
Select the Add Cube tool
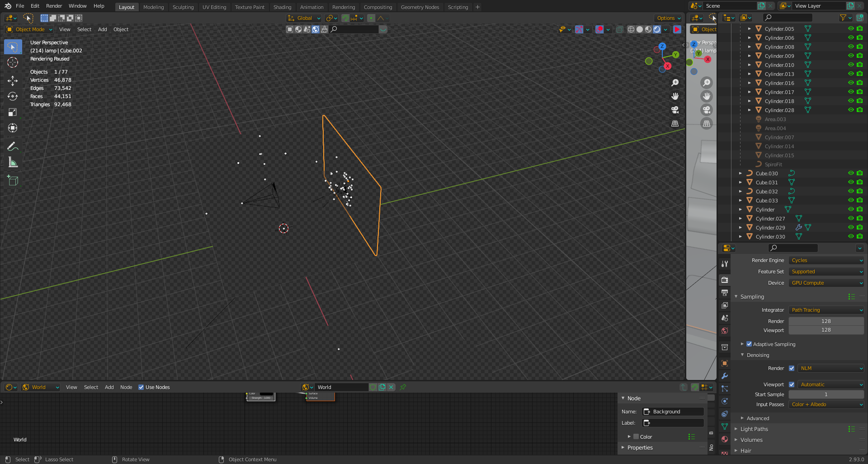click(x=13, y=181)
